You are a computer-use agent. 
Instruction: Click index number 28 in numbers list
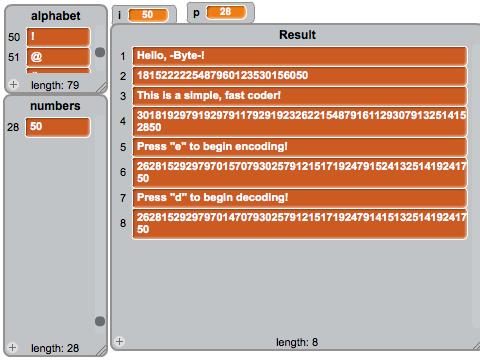(13, 127)
